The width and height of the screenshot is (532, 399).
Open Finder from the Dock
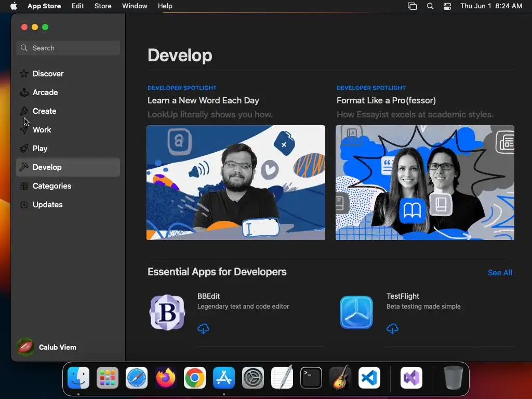click(78, 378)
